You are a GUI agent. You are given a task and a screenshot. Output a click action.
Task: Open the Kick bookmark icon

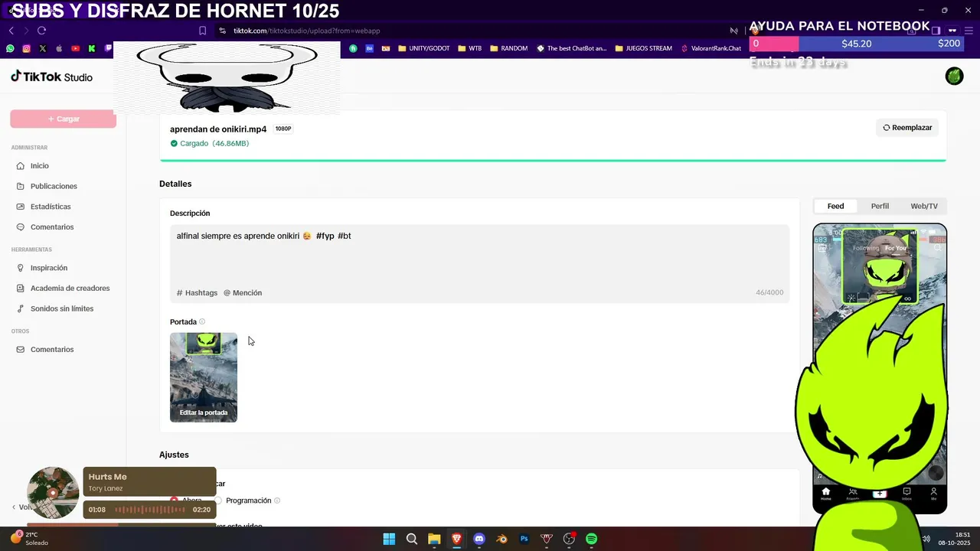point(91,48)
